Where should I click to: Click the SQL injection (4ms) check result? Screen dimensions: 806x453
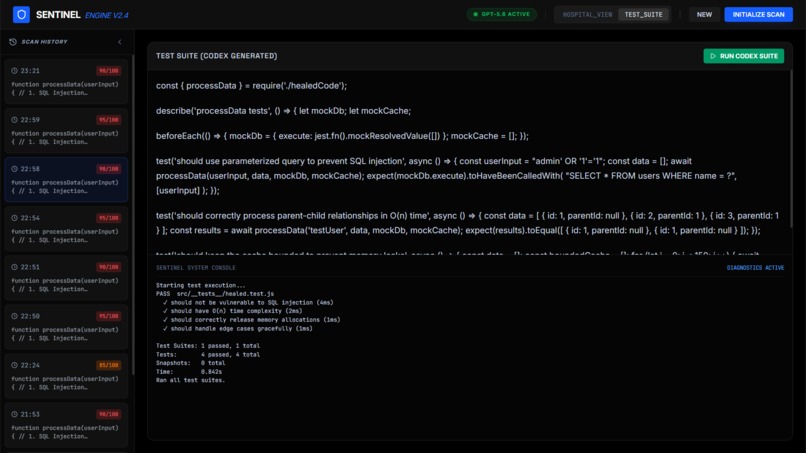(248, 303)
